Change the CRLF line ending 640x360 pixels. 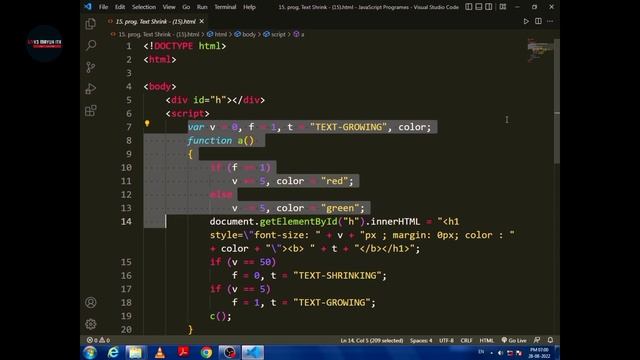click(467, 340)
